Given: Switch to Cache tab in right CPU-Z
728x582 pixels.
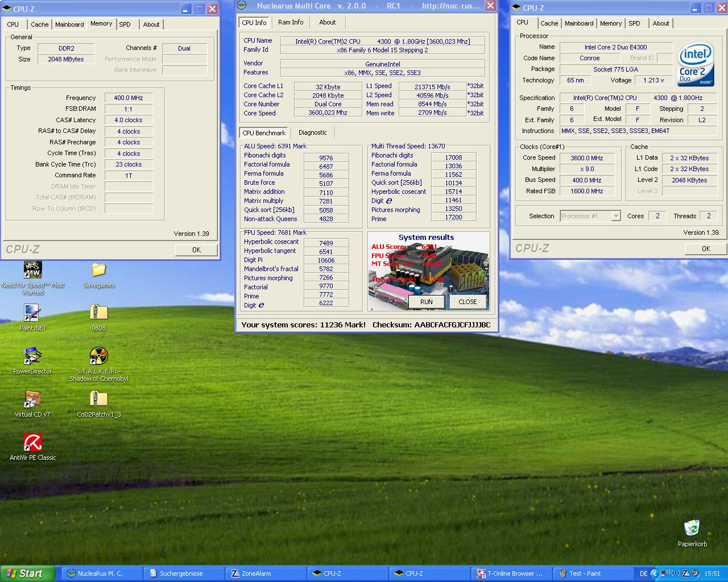Looking at the screenshot, I should pos(549,23).
